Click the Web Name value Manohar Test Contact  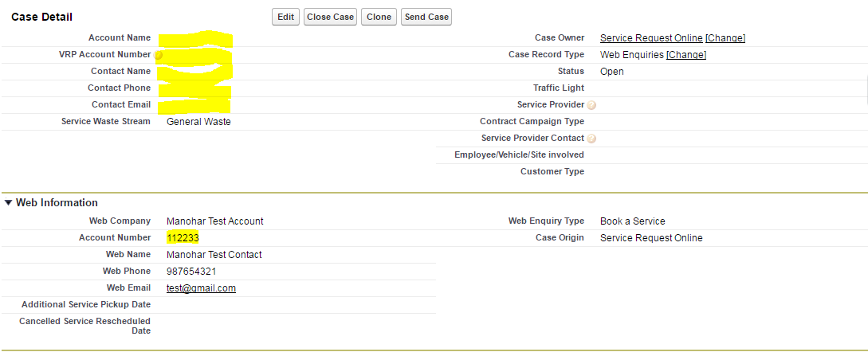pos(214,255)
